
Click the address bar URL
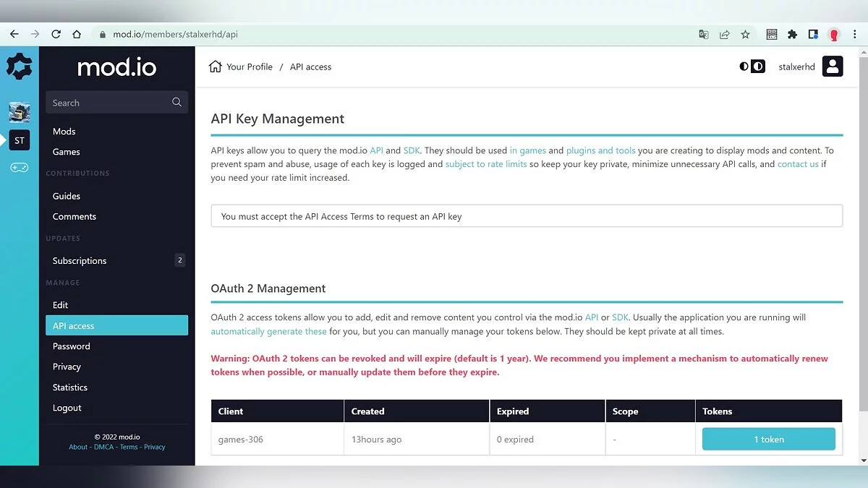[175, 34]
